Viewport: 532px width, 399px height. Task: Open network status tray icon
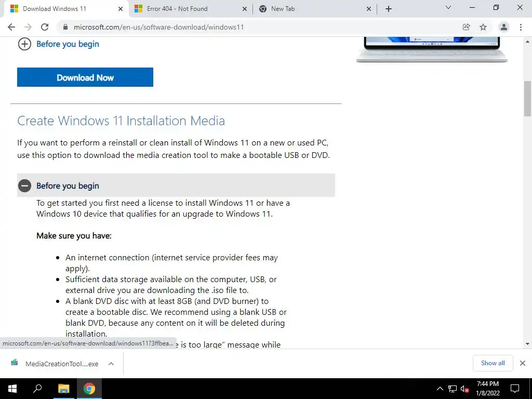453,389
